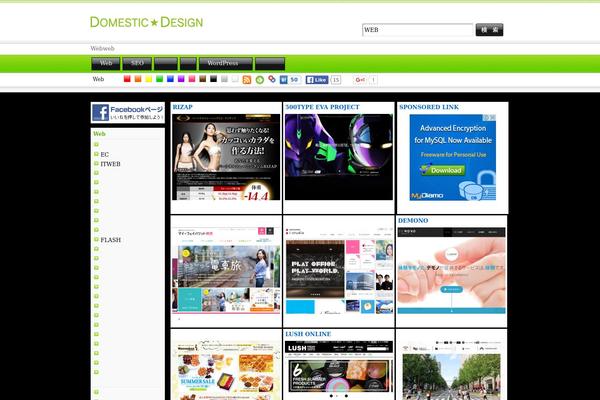Click the Web heading in sidebar
The width and height of the screenshot is (600, 400).
[99, 134]
